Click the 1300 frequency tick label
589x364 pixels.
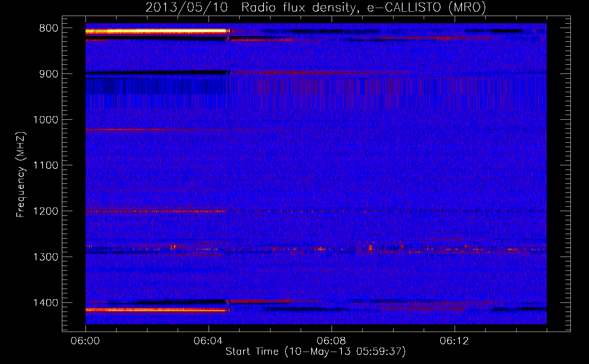coord(46,257)
